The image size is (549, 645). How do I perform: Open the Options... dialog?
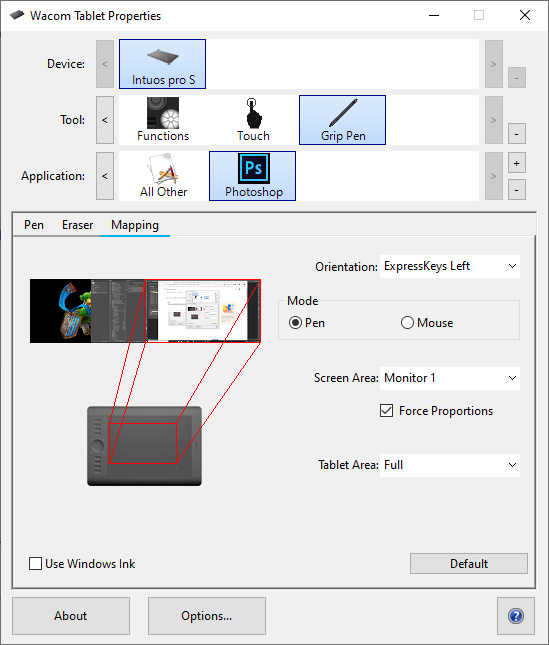[x=207, y=616]
